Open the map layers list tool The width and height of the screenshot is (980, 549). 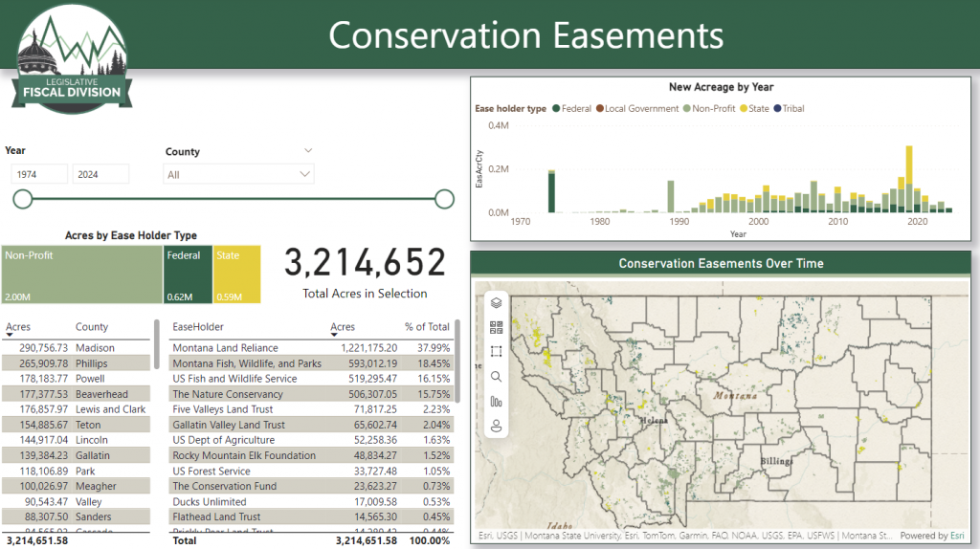click(x=496, y=302)
